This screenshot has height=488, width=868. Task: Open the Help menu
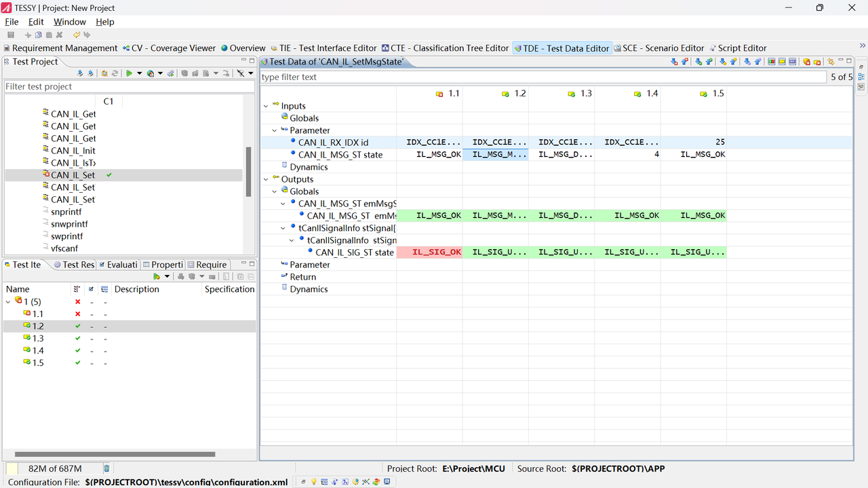pos(105,22)
